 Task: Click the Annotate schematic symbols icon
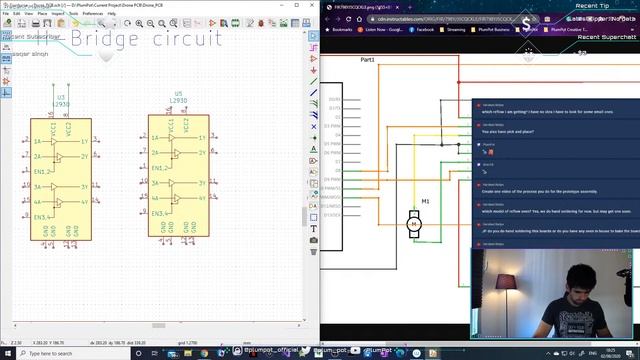[250, 23]
